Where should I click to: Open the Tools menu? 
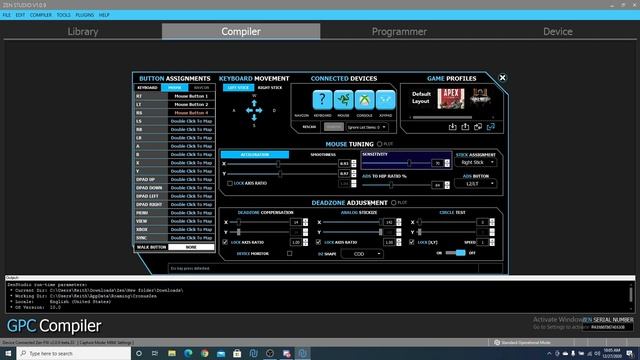(x=63, y=15)
